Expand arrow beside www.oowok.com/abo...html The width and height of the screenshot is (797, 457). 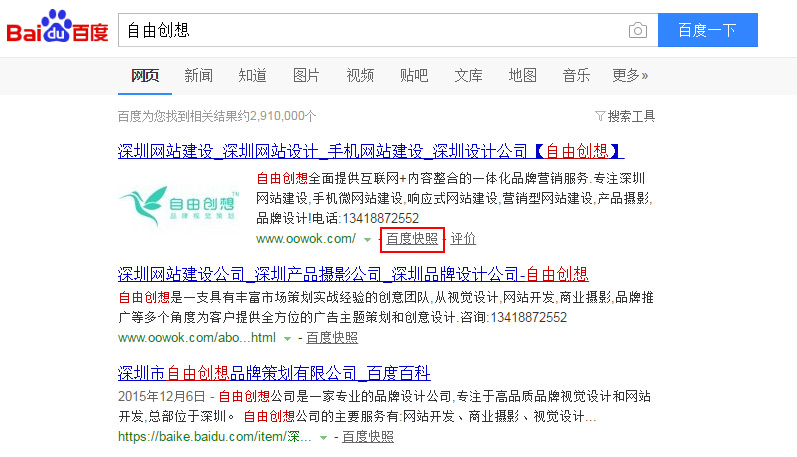coord(287,339)
